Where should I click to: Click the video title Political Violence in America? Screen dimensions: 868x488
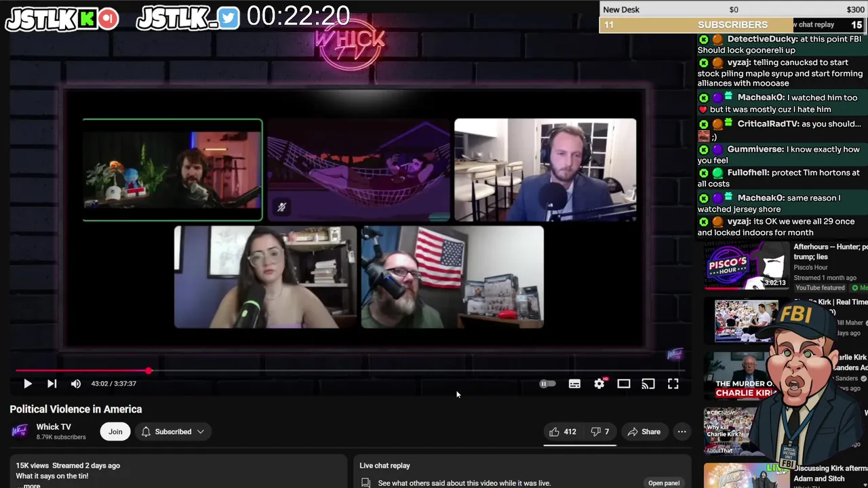[x=76, y=409]
